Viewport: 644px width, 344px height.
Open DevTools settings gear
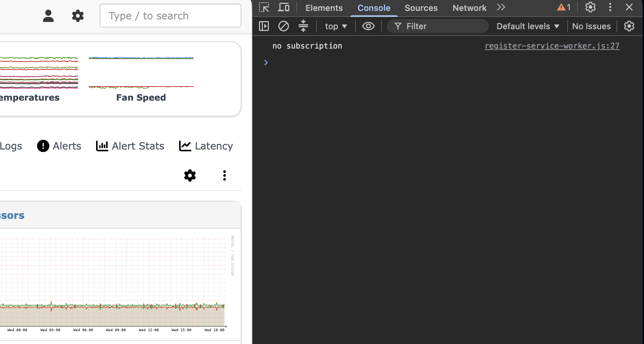coord(591,7)
